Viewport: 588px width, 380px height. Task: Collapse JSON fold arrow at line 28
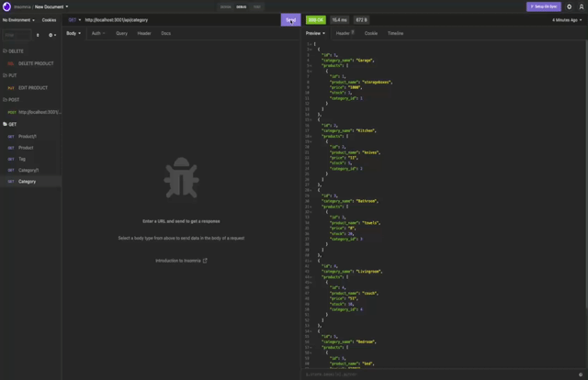click(x=311, y=190)
